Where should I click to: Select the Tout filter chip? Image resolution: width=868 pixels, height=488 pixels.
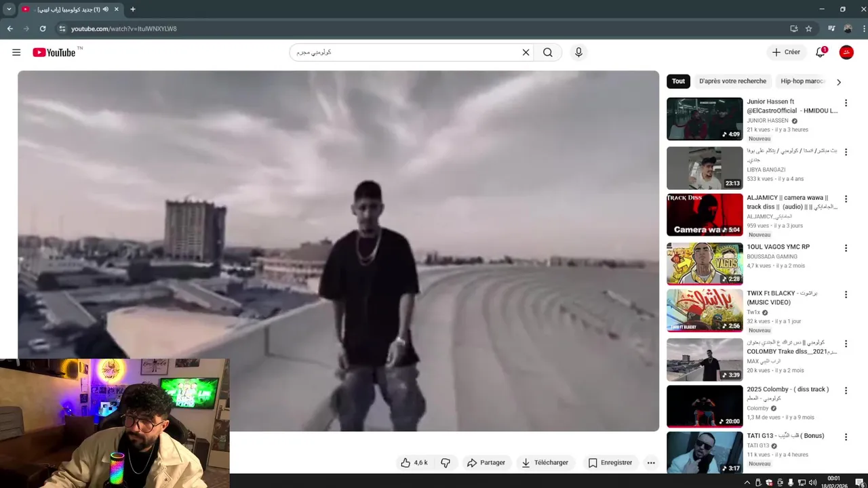(678, 81)
